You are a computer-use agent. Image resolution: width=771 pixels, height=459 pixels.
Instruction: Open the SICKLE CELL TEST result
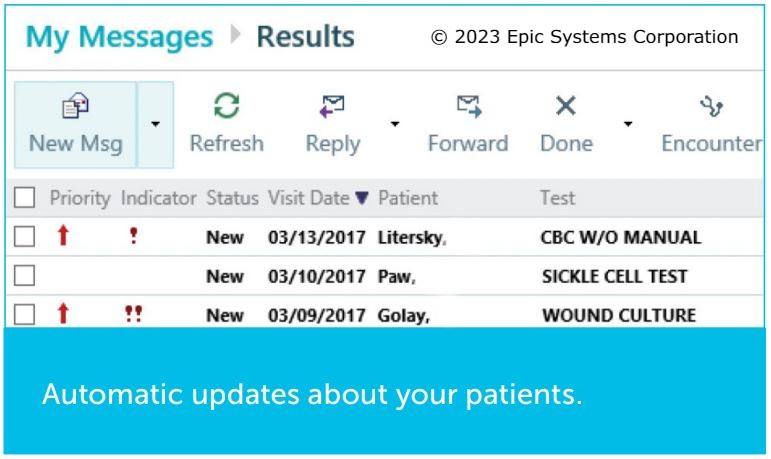[x=614, y=277]
